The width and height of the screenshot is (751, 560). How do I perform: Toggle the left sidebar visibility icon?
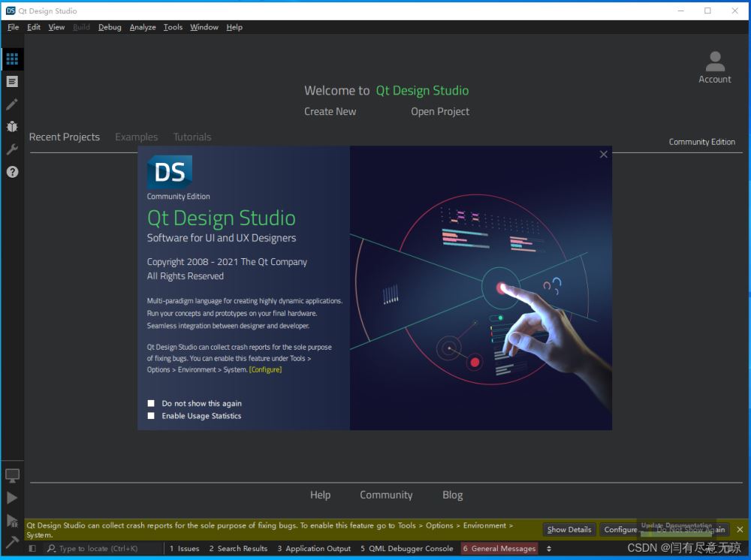pyautogui.click(x=32, y=549)
